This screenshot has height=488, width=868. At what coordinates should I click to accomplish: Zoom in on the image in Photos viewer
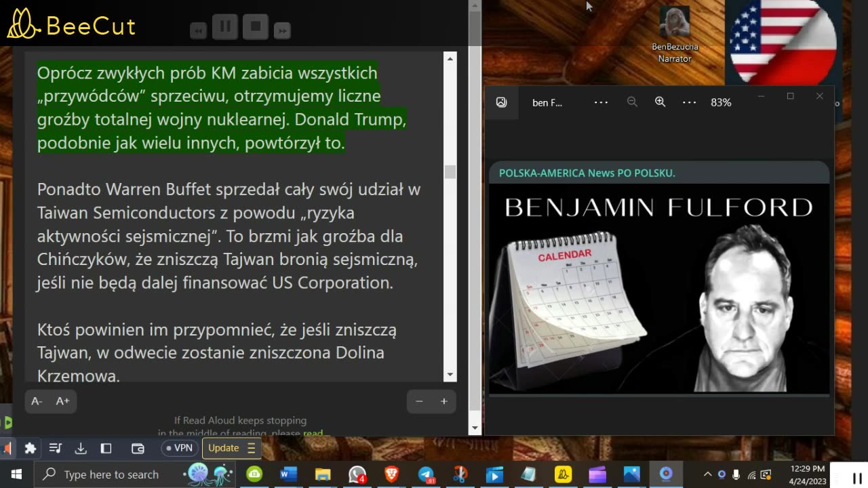click(660, 102)
